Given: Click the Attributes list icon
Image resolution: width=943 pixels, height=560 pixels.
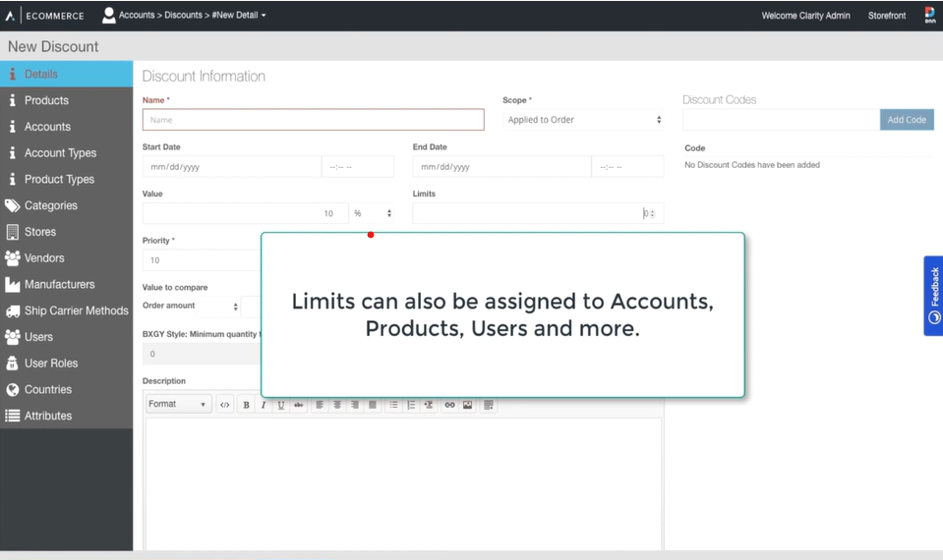Looking at the screenshot, I should [x=12, y=416].
